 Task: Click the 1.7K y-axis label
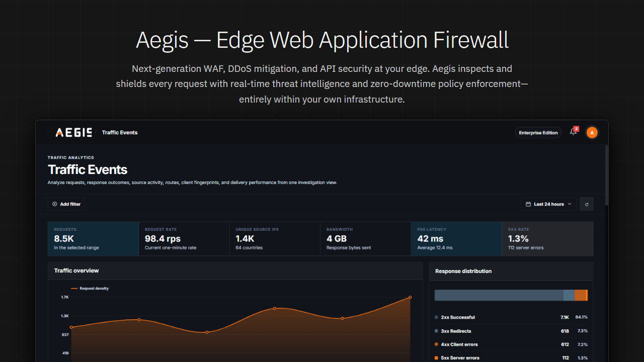pyautogui.click(x=65, y=297)
